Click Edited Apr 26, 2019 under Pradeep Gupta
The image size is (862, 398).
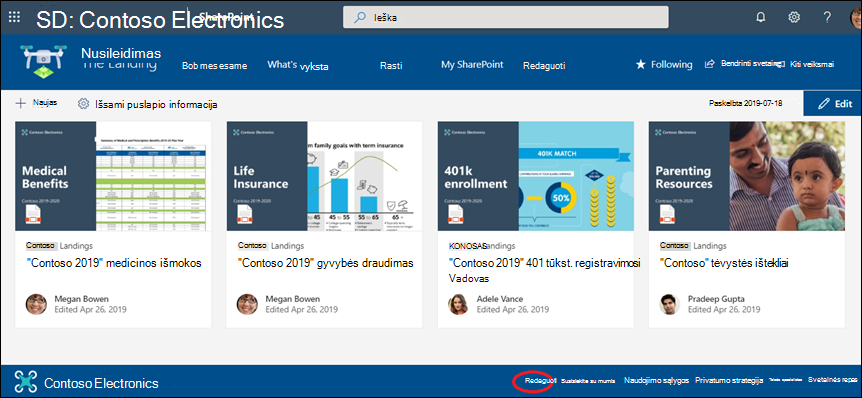(x=723, y=309)
